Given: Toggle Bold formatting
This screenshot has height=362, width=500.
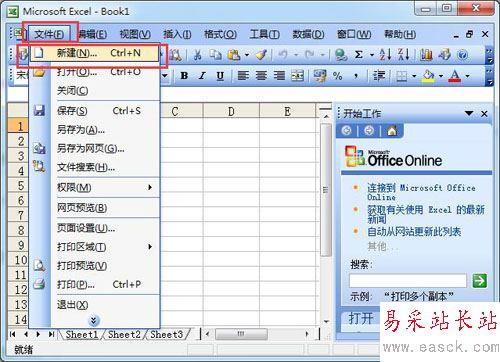Looking at the screenshot, I should (x=184, y=76).
